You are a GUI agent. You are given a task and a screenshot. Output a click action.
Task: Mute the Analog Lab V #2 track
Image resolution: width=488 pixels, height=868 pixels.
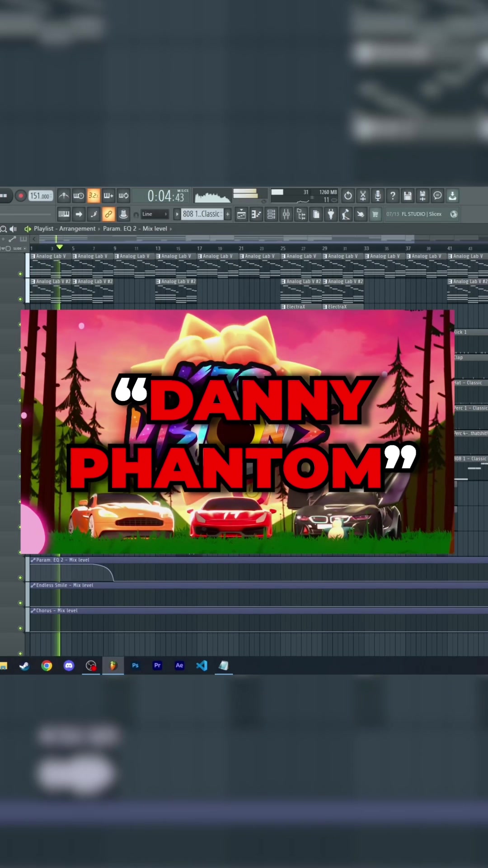pos(20,299)
